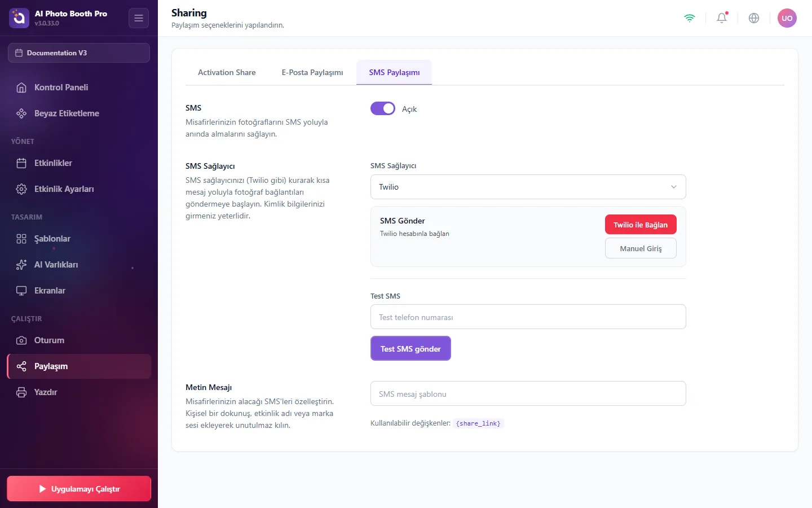This screenshot has height=508, width=812.
Task: Click the Oturum camera icon
Action: pyautogui.click(x=21, y=340)
